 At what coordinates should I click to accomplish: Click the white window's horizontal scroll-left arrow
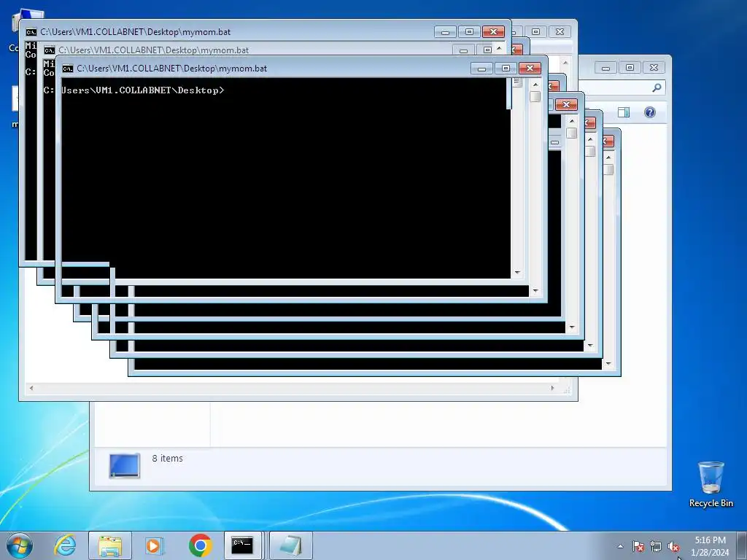[31, 388]
